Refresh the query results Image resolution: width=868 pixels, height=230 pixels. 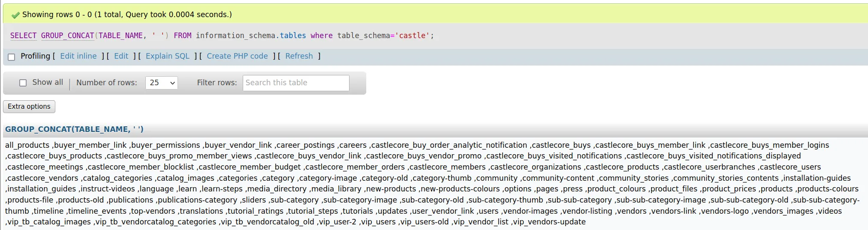tap(299, 56)
